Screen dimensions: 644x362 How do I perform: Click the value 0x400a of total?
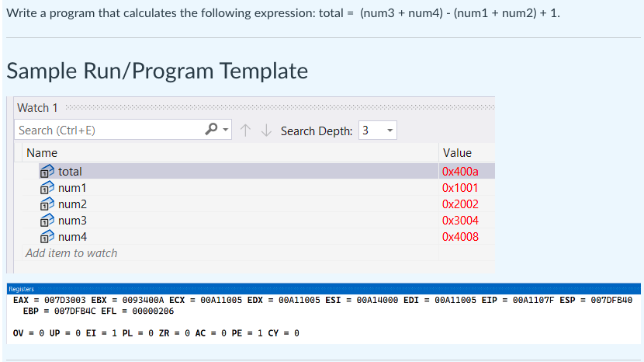pos(460,171)
